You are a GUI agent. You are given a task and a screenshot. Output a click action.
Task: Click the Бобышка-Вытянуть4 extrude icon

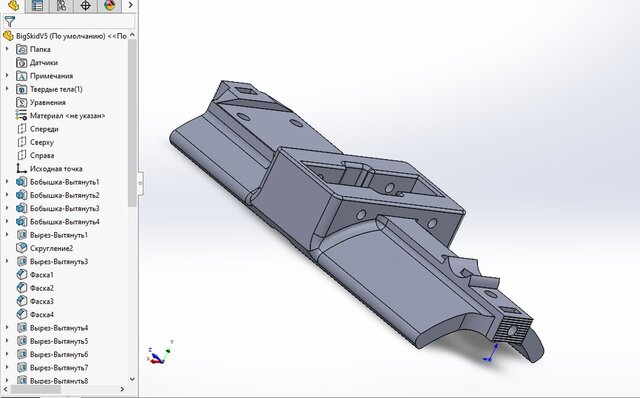[21, 222]
